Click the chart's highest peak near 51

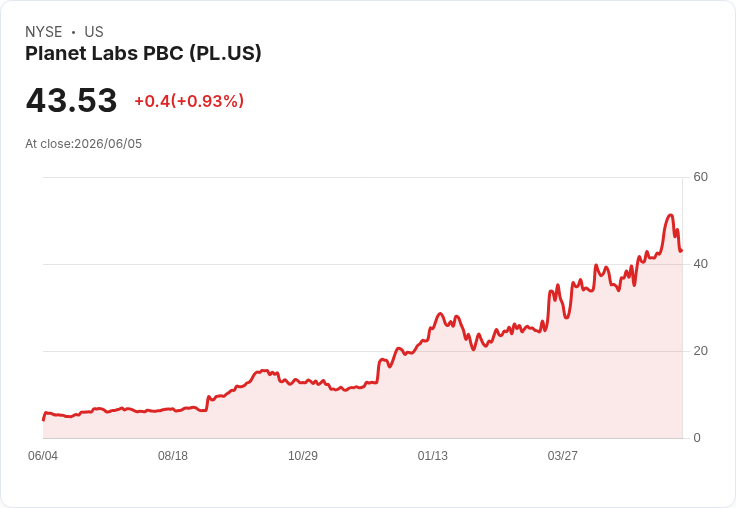[x=670, y=215]
